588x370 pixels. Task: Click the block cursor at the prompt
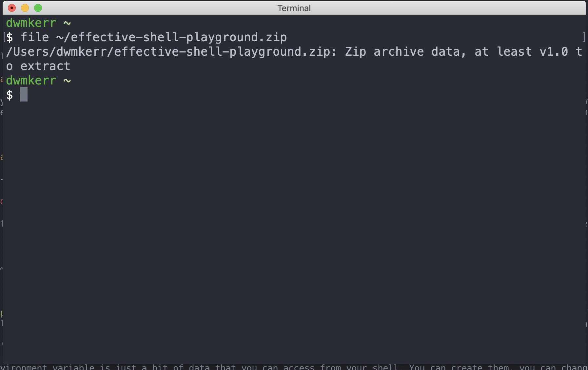(x=24, y=95)
